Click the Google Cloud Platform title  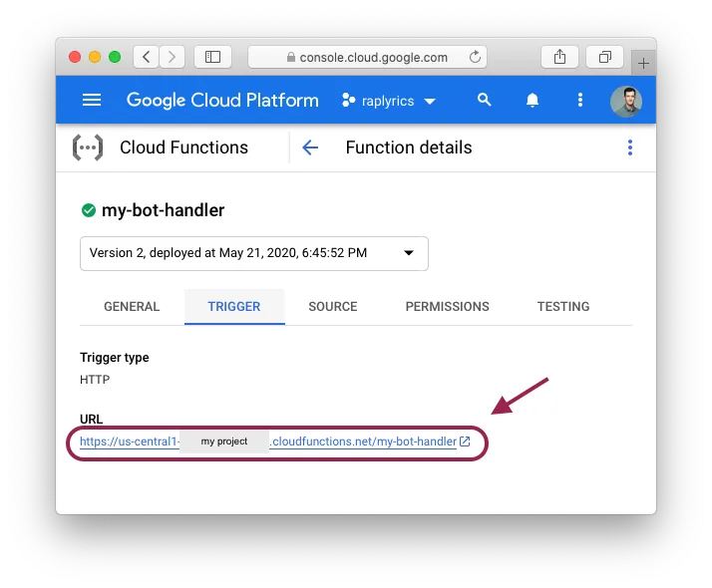click(x=222, y=101)
